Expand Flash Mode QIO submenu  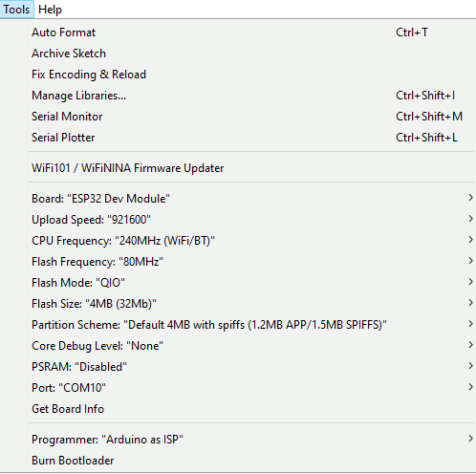pos(251,283)
